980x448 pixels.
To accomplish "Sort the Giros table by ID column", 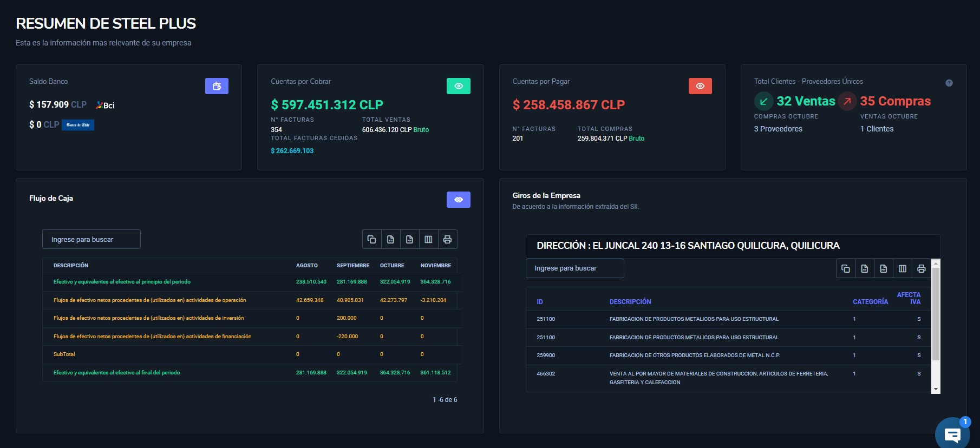I will pyautogui.click(x=540, y=302).
